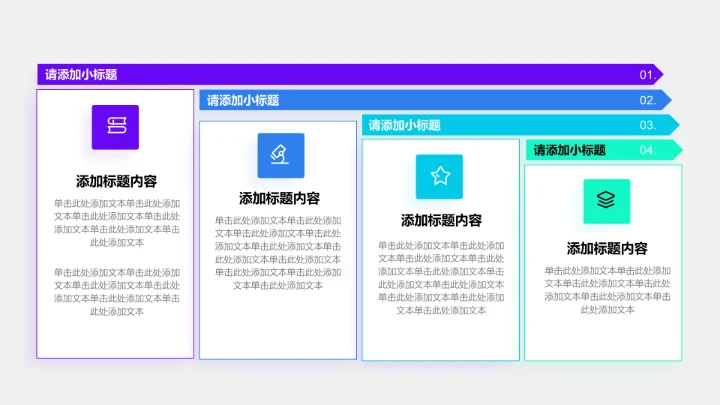Select the number 03. on cyan banner
Screen dimensions: 720x405
point(648,125)
